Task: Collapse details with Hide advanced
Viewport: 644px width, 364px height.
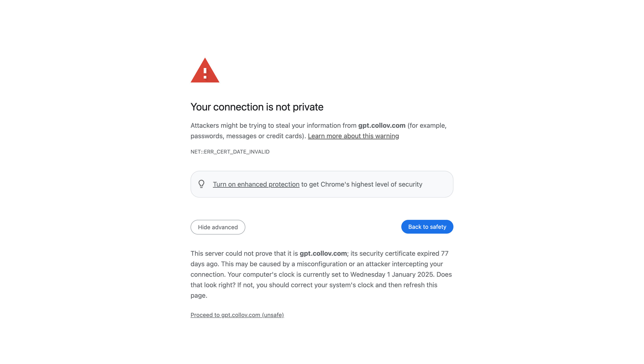Action: point(218,227)
